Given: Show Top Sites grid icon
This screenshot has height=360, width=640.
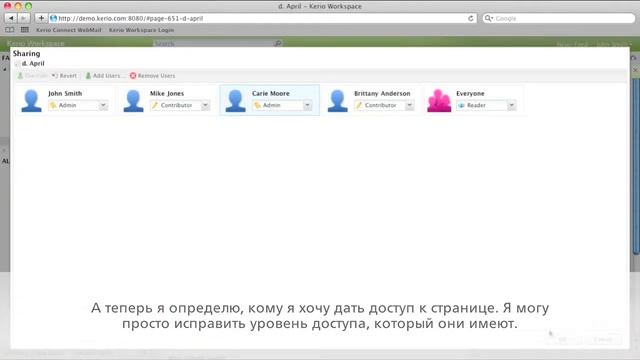Looking at the screenshot, I should 24,30.
